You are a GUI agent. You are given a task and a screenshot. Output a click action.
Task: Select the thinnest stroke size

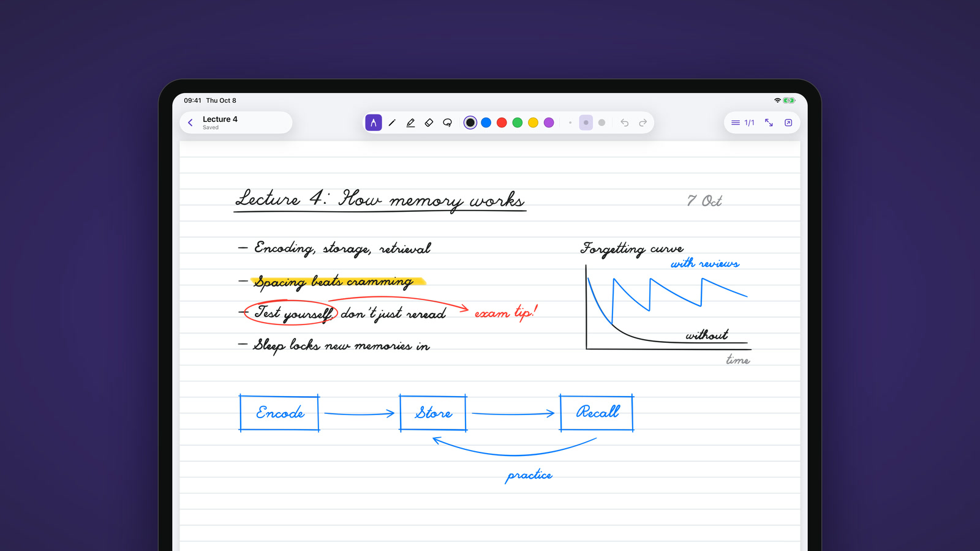(570, 122)
